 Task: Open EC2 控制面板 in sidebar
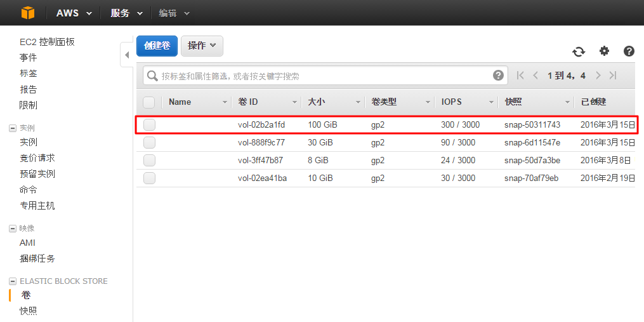[47, 42]
